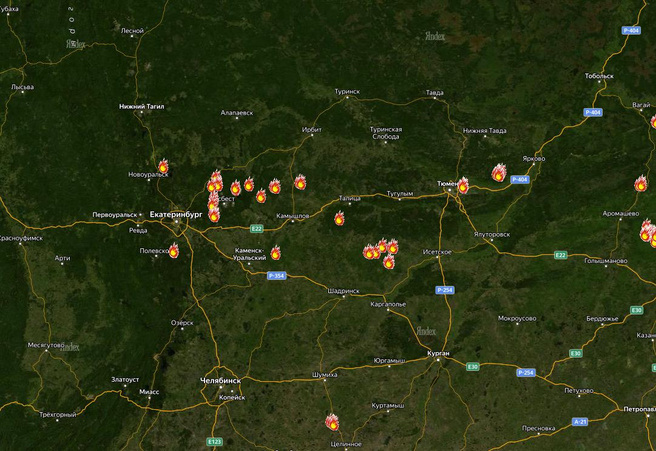656x451 pixels.
Task: Click the A-21 highway badge
Action: (x=579, y=422)
